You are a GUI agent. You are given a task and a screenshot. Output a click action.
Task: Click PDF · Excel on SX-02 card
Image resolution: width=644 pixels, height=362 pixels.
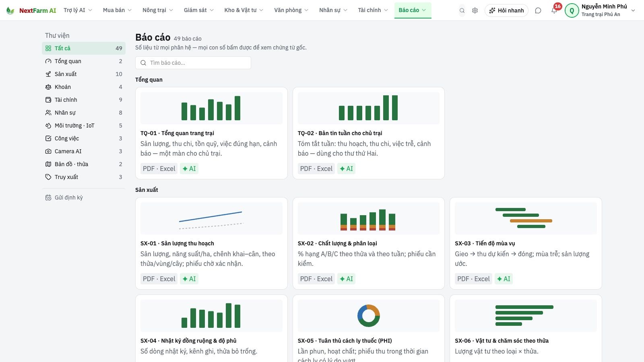(x=316, y=279)
